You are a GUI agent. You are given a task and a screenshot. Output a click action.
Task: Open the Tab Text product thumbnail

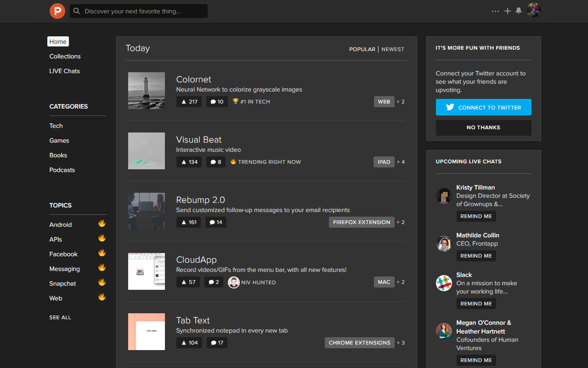(146, 331)
